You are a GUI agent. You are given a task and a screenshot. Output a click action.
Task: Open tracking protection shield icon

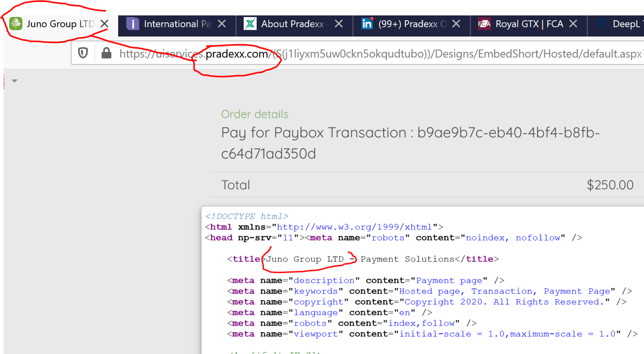pyautogui.click(x=83, y=53)
